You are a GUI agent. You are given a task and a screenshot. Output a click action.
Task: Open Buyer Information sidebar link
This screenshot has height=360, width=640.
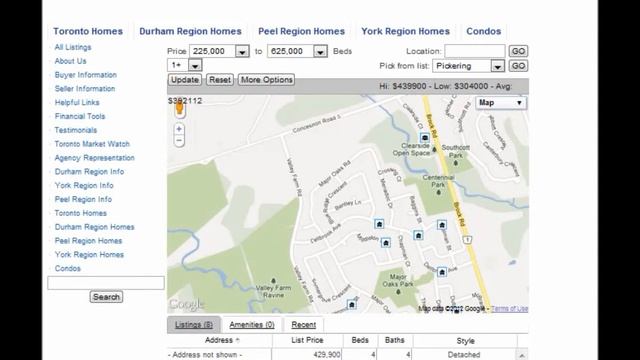86,75
